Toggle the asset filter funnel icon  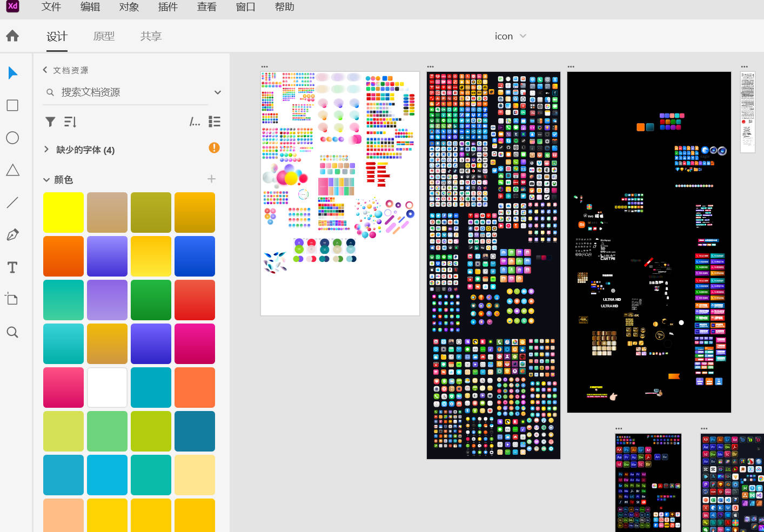(x=50, y=122)
